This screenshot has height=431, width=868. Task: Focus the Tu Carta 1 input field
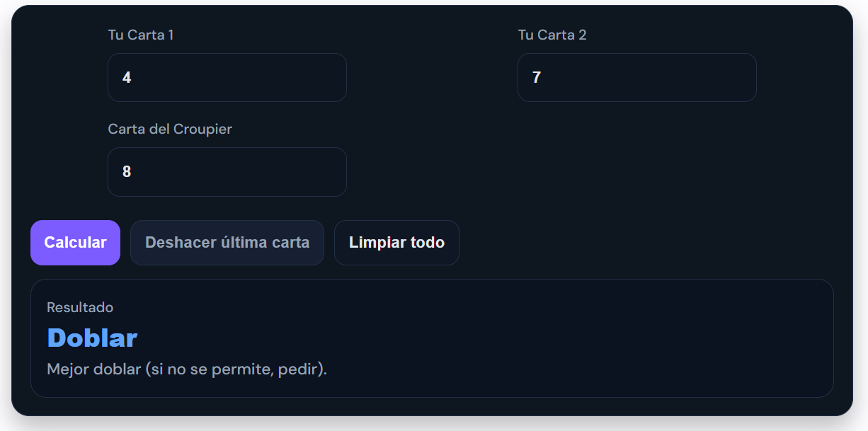pos(227,77)
